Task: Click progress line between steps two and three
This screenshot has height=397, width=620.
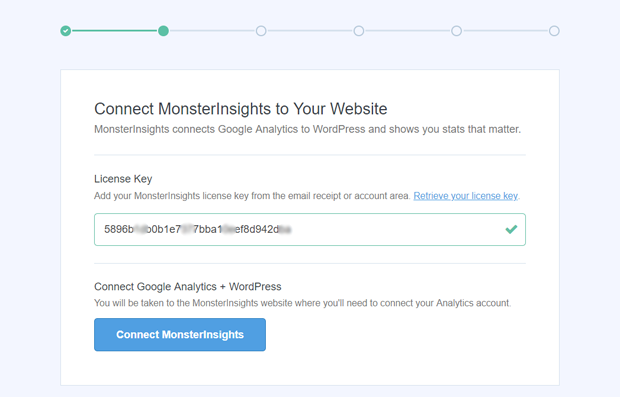Action: pos(212,31)
